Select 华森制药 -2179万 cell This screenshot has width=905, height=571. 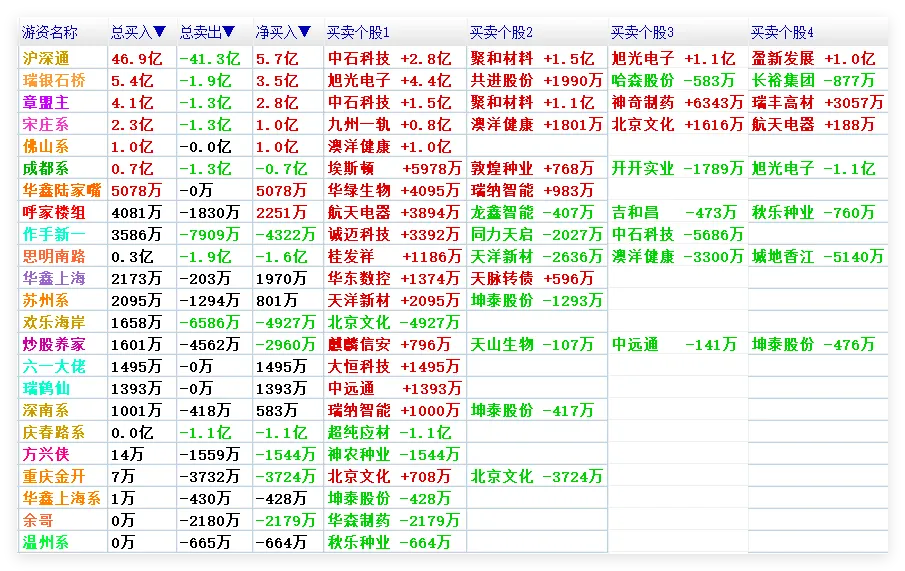coord(394,520)
